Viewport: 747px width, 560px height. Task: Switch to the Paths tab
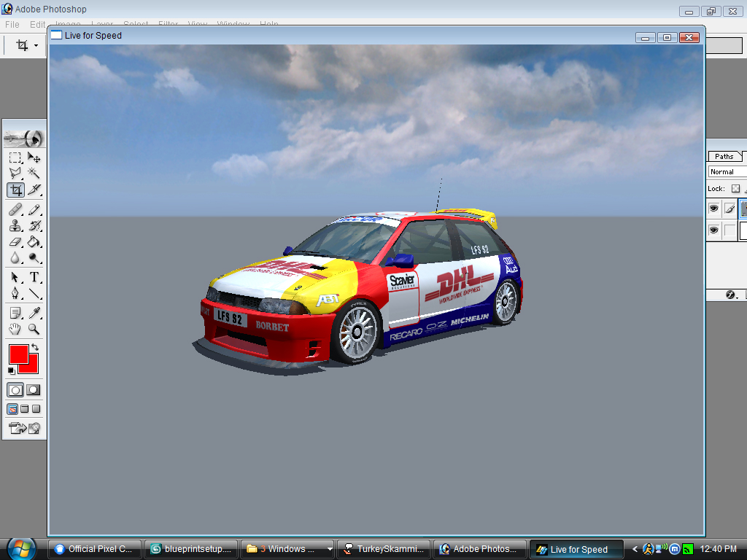[724, 156]
